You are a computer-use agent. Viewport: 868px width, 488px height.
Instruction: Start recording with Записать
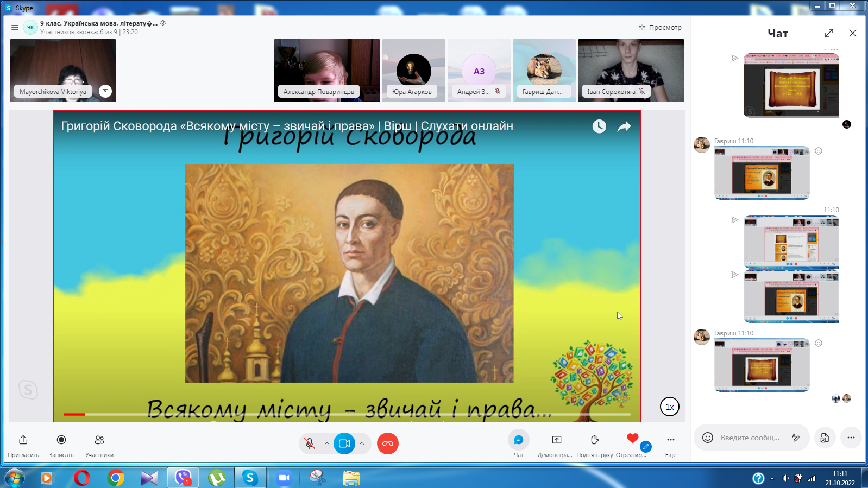61,440
